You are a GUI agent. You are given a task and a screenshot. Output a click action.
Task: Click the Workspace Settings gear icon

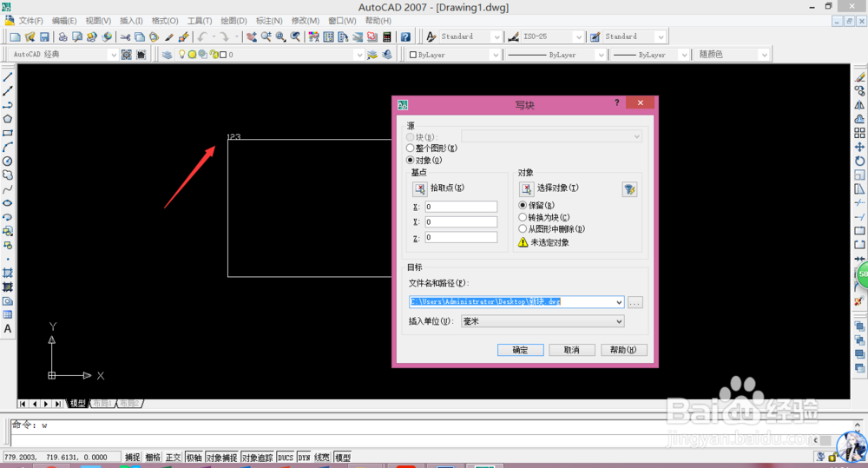[127, 55]
